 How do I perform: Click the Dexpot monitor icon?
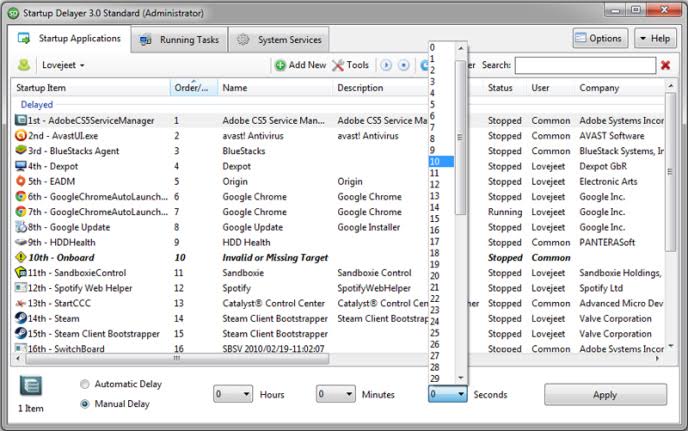coord(21,165)
